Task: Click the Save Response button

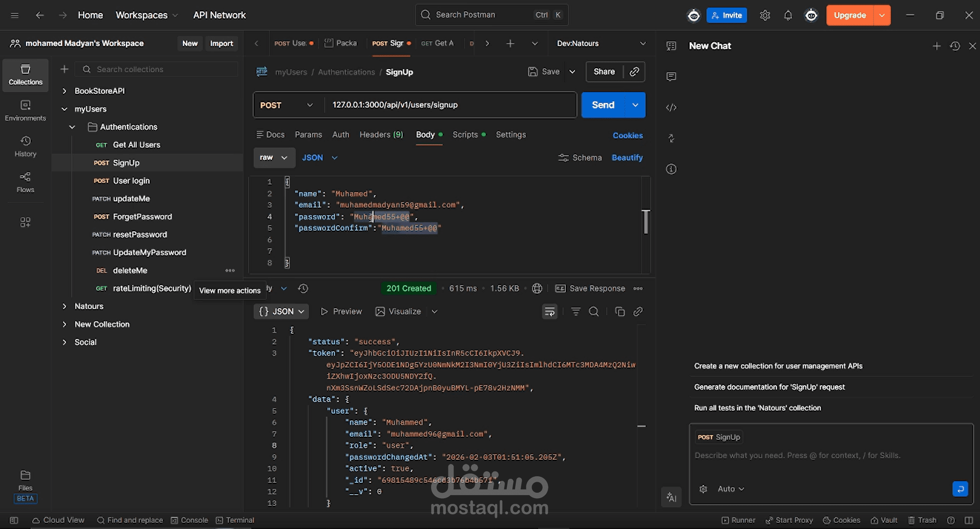Action: (x=590, y=289)
